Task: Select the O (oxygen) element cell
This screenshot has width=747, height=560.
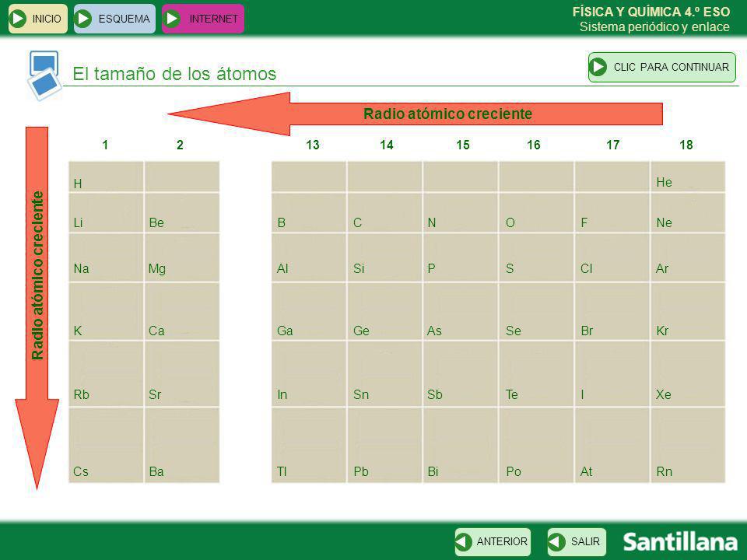Action: [536, 213]
